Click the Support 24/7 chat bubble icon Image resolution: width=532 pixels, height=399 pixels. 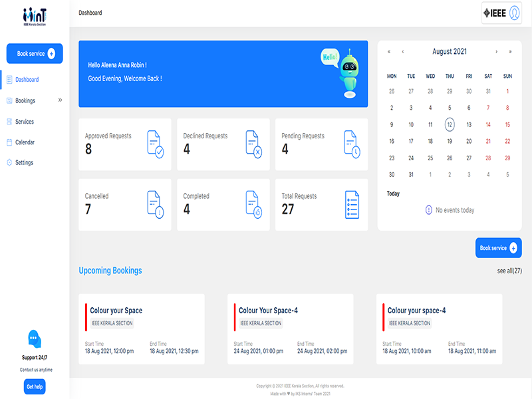click(34, 339)
